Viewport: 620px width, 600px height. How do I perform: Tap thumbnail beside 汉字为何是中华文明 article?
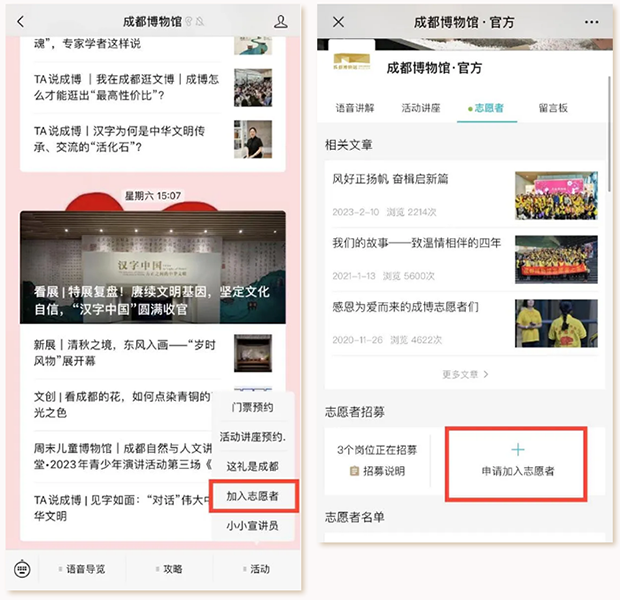click(253, 139)
